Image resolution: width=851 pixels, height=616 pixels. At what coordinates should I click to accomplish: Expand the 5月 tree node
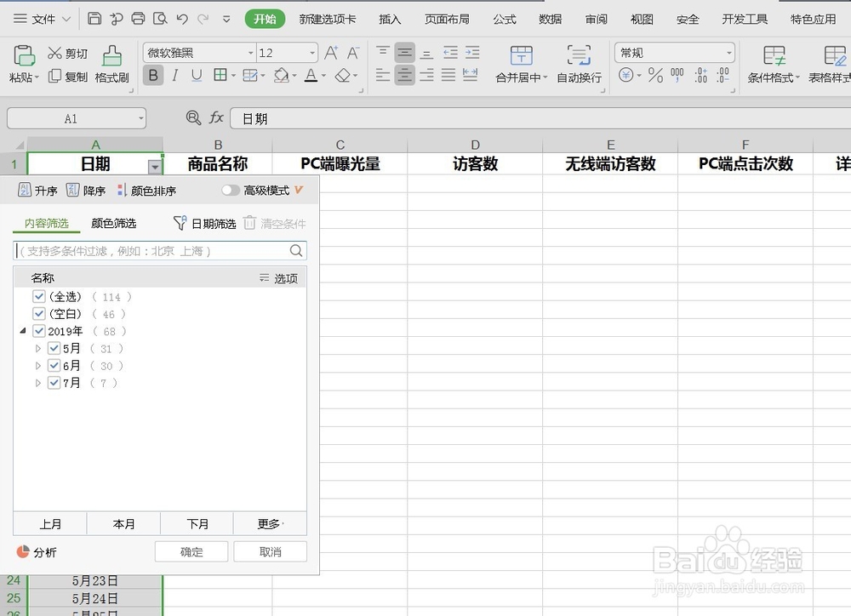point(37,348)
